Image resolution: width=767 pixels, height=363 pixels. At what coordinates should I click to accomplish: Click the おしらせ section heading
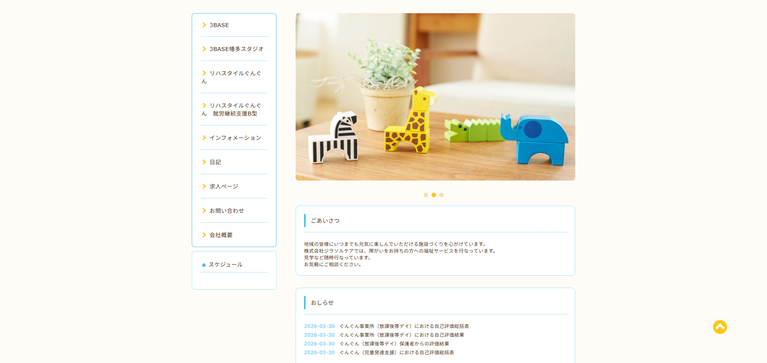(x=322, y=303)
